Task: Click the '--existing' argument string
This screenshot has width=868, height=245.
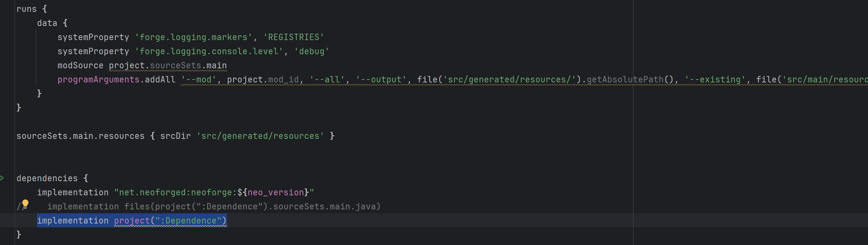Action: (x=715, y=80)
